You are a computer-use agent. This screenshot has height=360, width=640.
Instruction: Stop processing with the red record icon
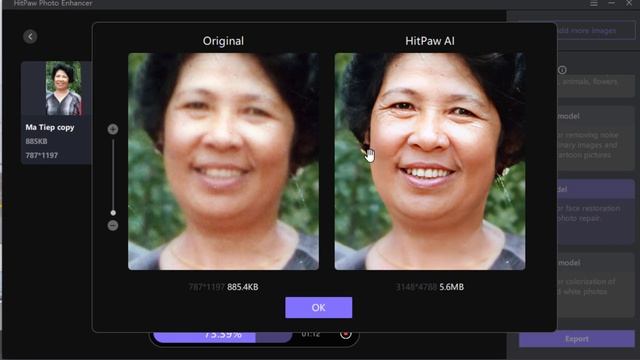coord(346,333)
